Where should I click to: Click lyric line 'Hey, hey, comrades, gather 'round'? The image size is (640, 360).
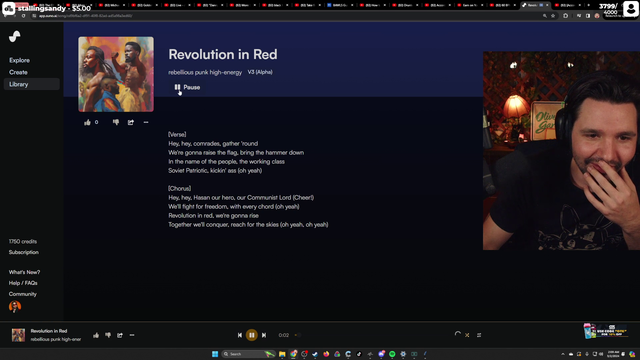(x=213, y=143)
